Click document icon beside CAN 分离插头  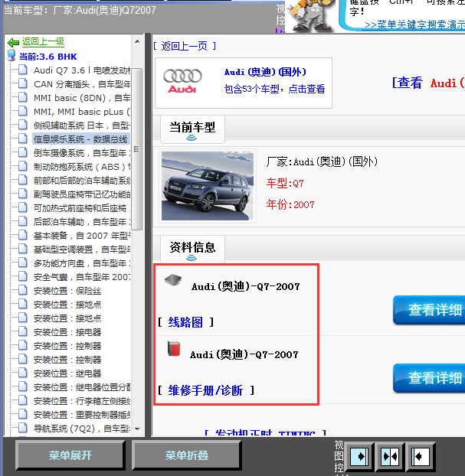22,83
